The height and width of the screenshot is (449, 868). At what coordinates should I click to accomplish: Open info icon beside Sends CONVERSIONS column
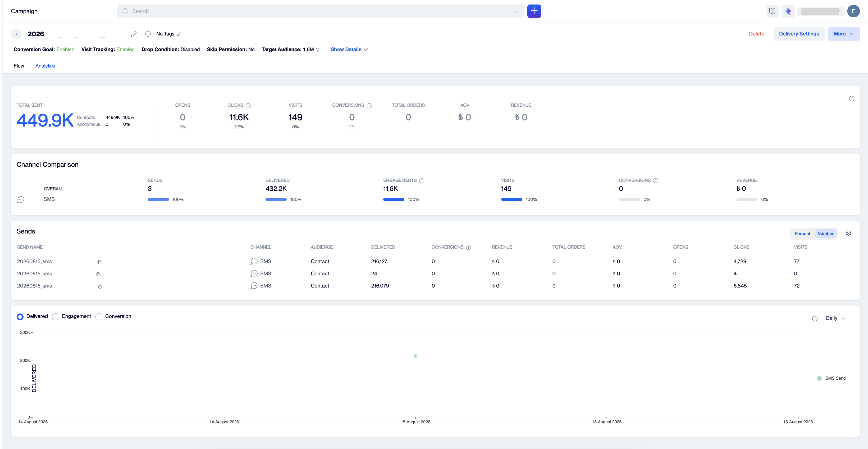click(x=468, y=247)
